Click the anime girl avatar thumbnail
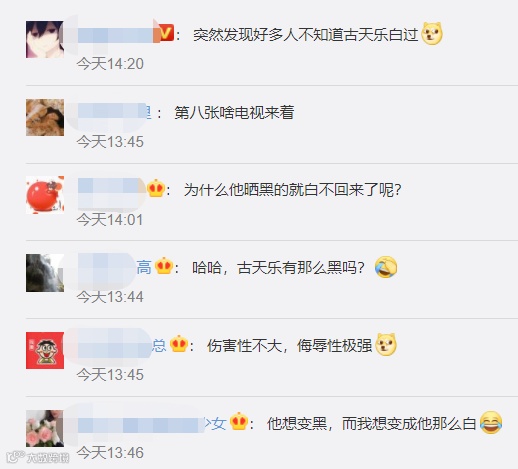 (45, 39)
